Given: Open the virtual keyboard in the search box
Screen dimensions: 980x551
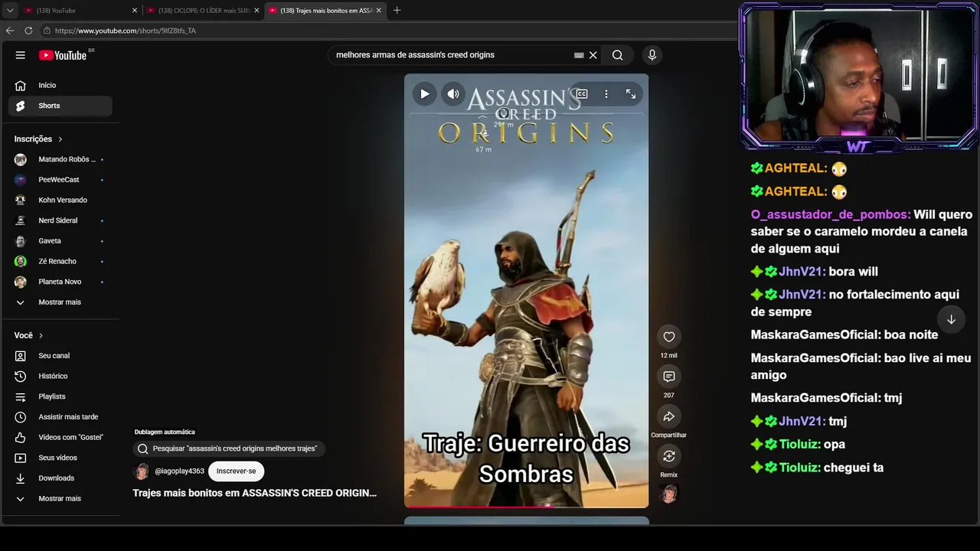Looking at the screenshot, I should tap(579, 55).
